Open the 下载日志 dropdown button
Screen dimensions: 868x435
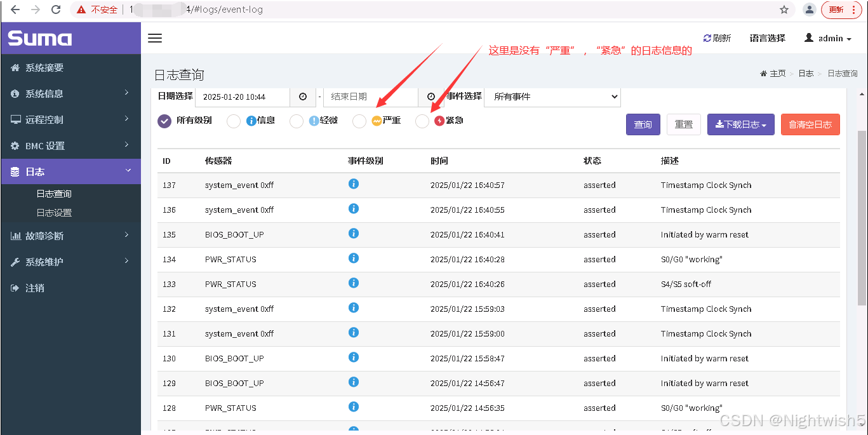(x=740, y=124)
